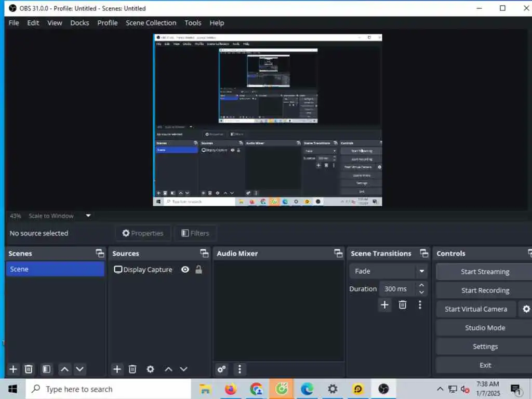Screen dimensions: 532x399
Task: Increase transition duration with up arrow
Action: pos(421,285)
